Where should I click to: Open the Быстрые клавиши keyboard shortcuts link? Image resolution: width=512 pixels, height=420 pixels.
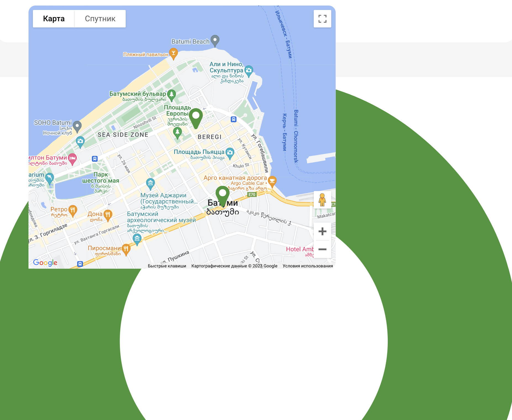pos(167,266)
